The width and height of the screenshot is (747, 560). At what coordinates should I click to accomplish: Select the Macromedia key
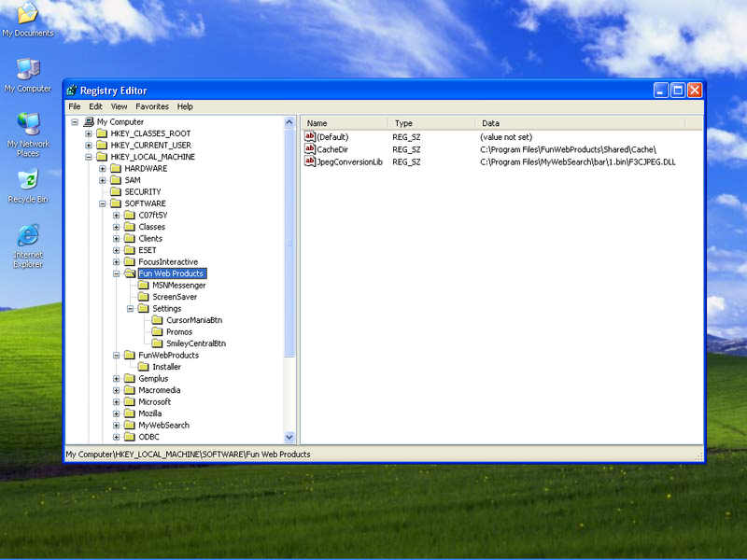[x=159, y=390]
